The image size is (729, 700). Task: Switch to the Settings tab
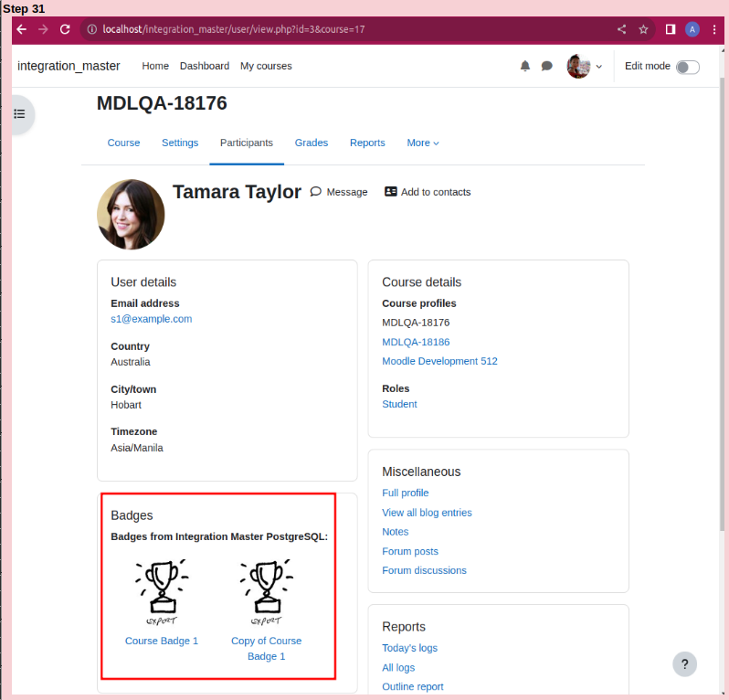pos(180,143)
